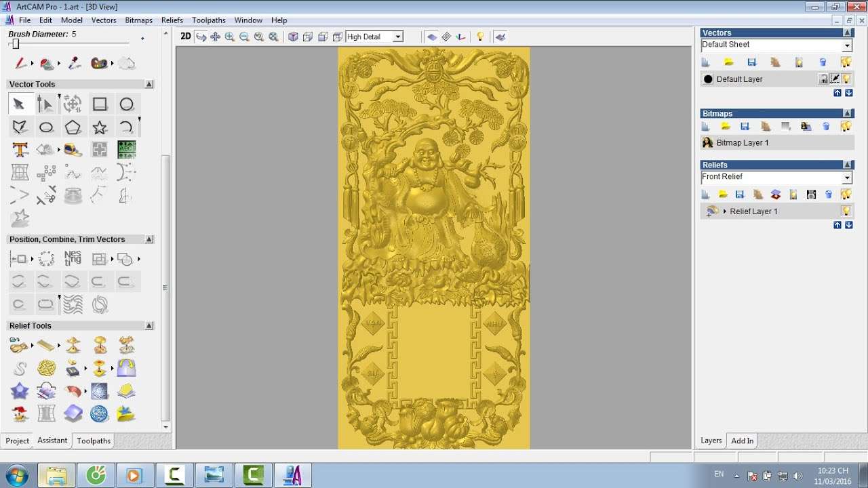Pick the Create Circle tool
The height and width of the screenshot is (488, 868).
tap(127, 104)
